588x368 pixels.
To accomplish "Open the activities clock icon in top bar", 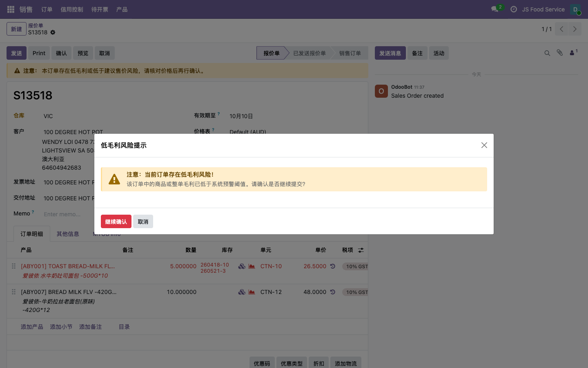I will click(514, 9).
